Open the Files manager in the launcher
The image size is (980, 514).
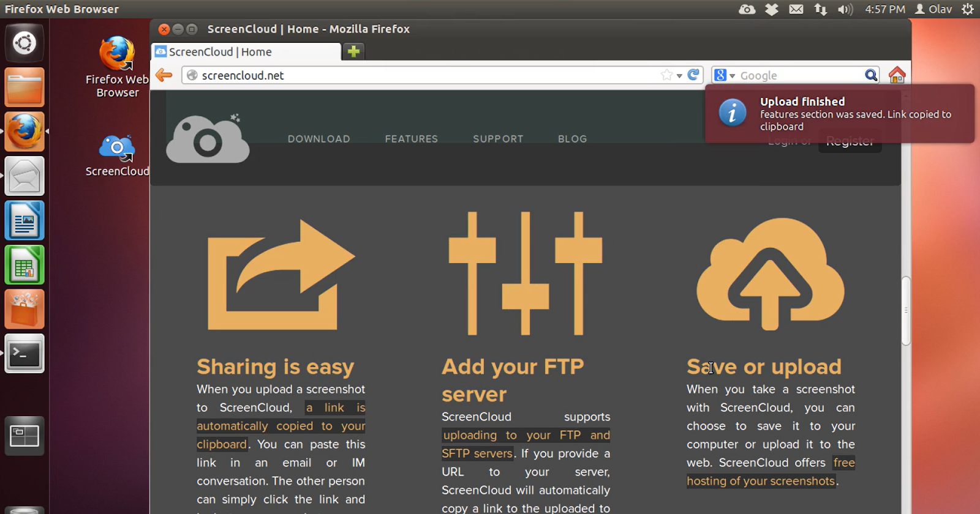(x=24, y=88)
